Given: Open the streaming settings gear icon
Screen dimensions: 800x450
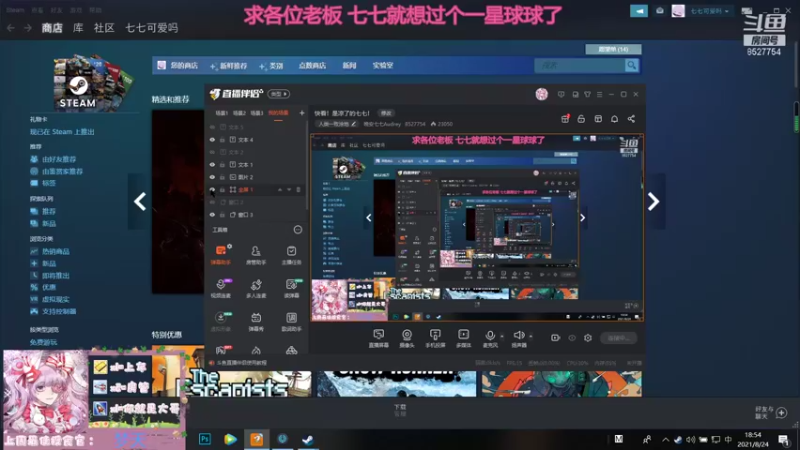Looking at the screenshot, I should pyautogui.click(x=588, y=338).
